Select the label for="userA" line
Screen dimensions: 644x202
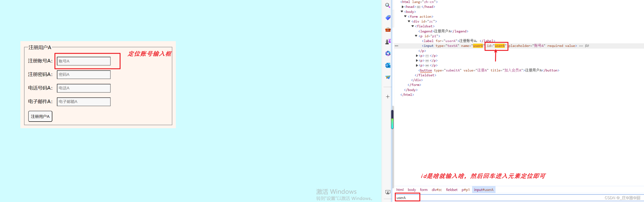(x=459, y=41)
